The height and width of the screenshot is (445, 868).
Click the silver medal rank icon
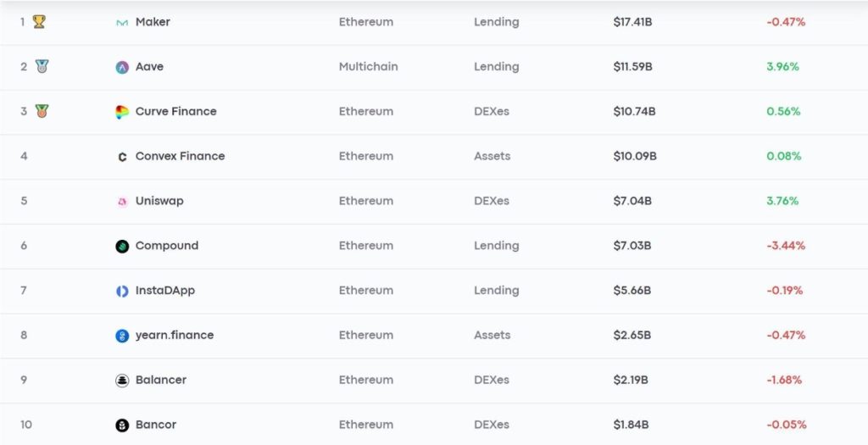[x=42, y=66]
